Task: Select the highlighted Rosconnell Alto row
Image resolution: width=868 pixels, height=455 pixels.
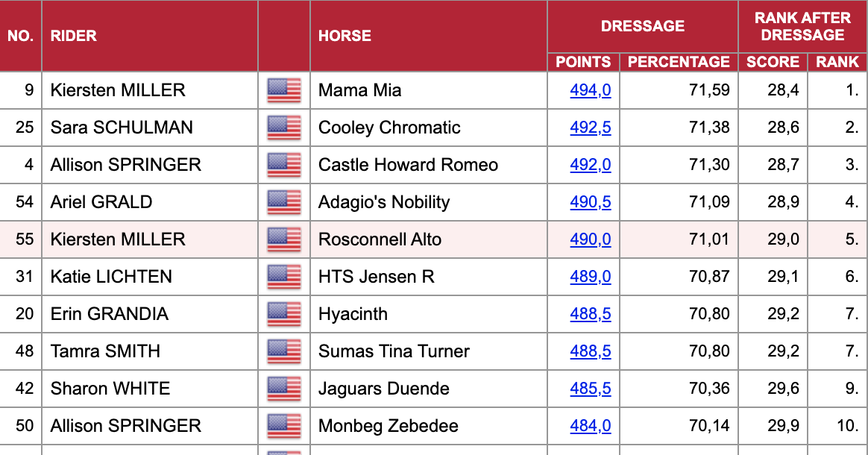Action: (x=434, y=239)
